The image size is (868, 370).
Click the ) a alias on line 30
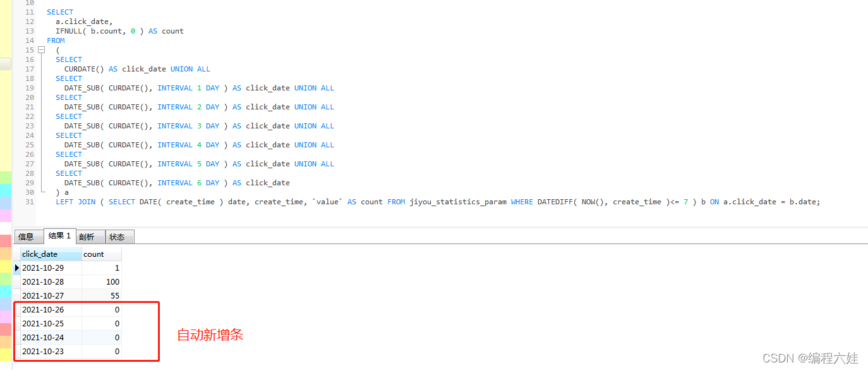(x=63, y=192)
